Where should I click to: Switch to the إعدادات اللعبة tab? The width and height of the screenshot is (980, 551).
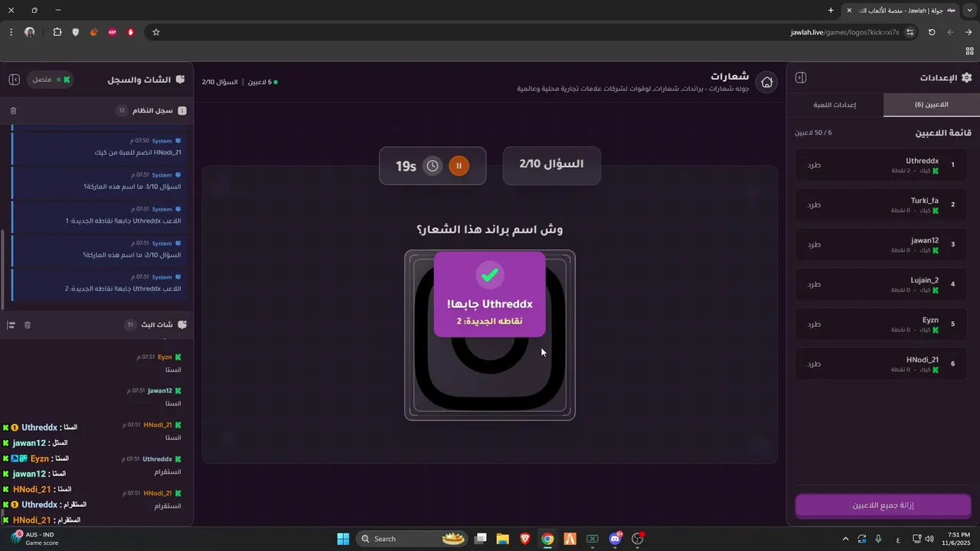(835, 105)
